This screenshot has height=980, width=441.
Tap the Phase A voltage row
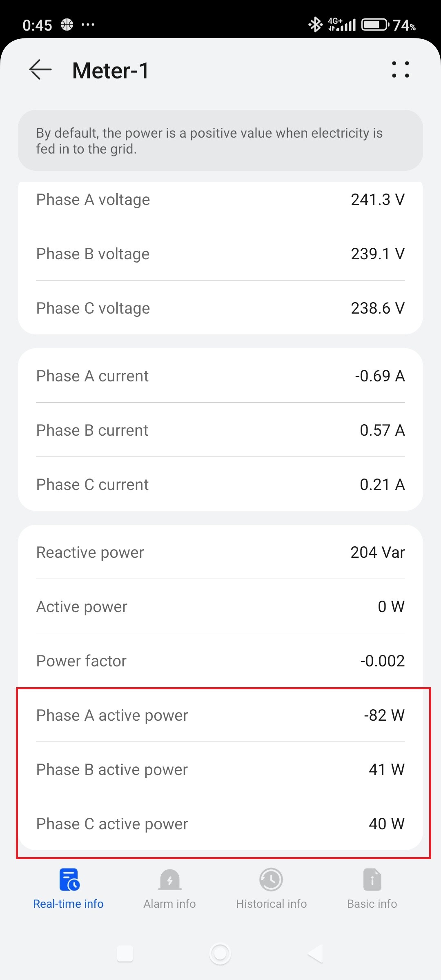pyautogui.click(x=220, y=200)
